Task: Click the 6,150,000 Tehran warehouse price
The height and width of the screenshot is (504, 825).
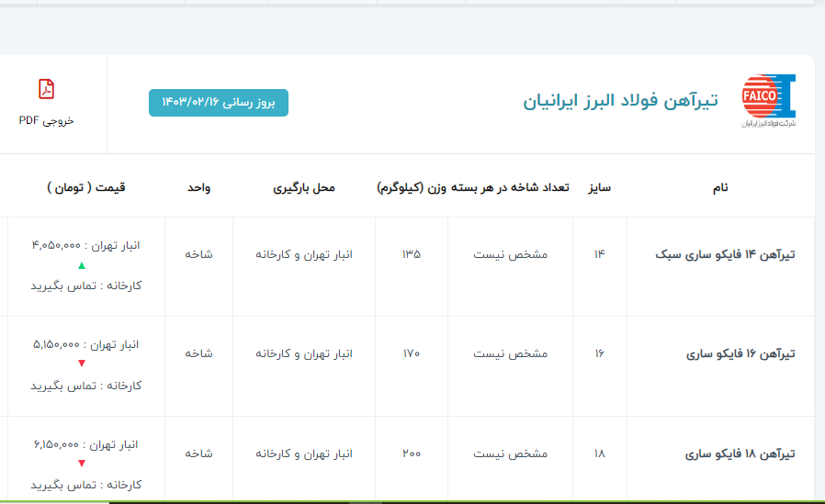Action: point(55,444)
